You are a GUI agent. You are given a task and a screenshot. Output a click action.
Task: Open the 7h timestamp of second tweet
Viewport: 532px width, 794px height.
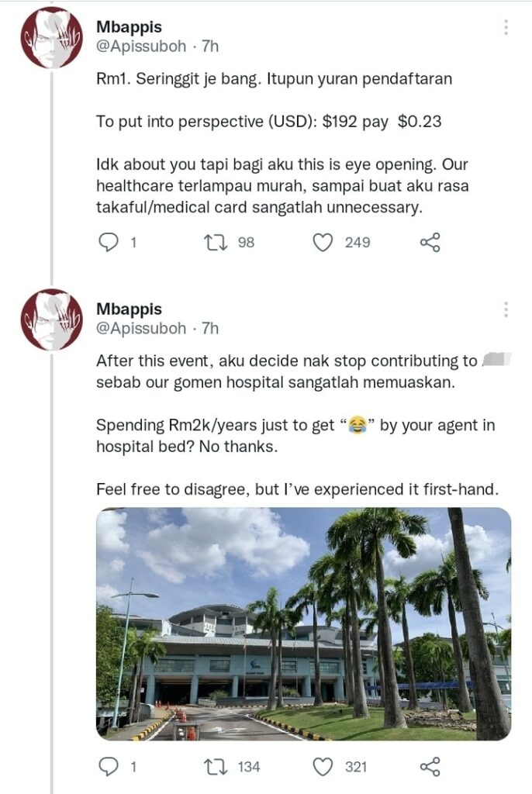click(x=210, y=329)
